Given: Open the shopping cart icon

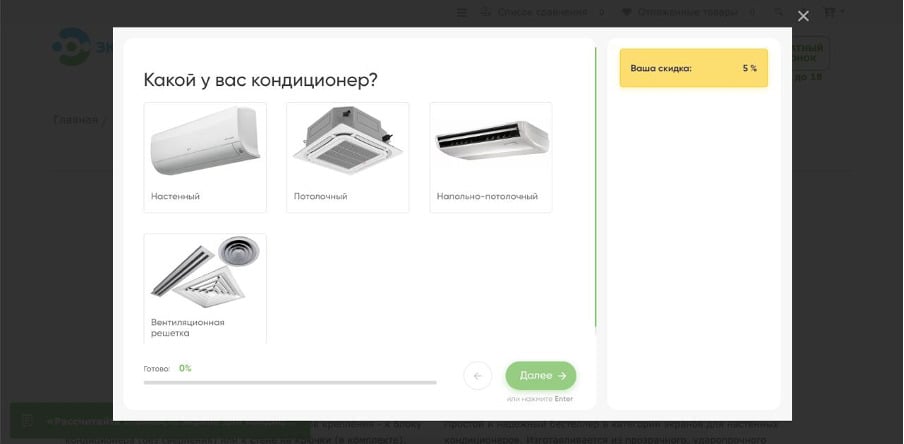Looking at the screenshot, I should coord(829,12).
